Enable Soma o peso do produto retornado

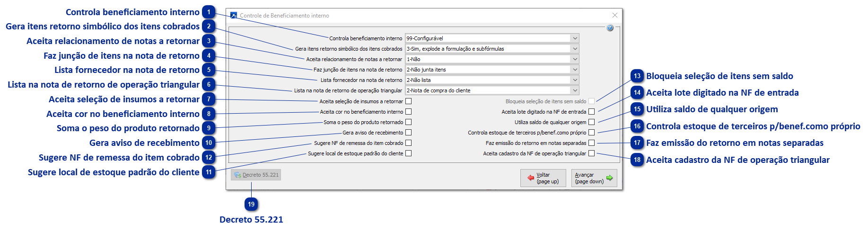click(x=409, y=122)
